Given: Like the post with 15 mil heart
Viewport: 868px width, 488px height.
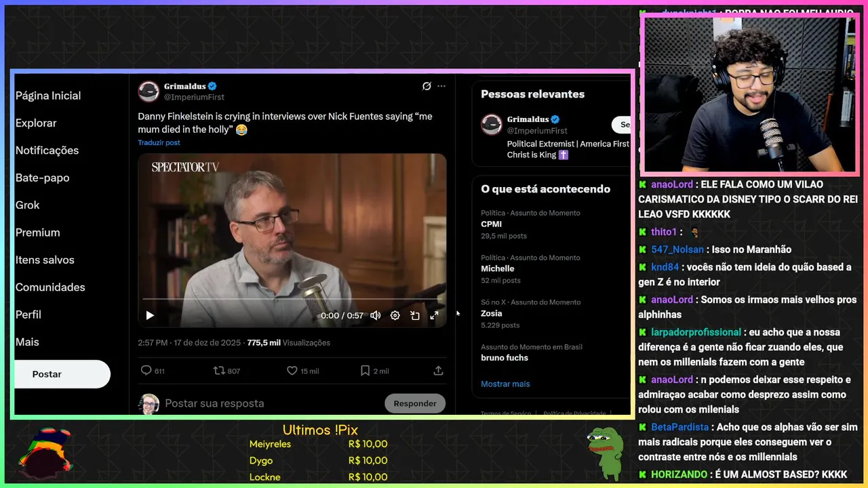Looking at the screenshot, I should 302,371.
